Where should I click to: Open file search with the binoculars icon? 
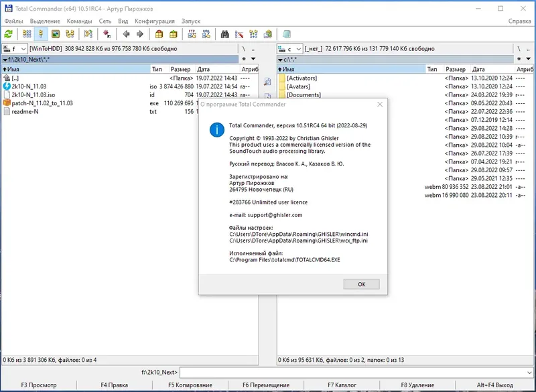click(x=225, y=34)
